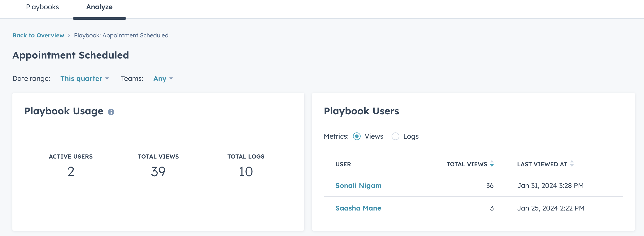Click the Total Views count of 39
644x236 pixels.
pyautogui.click(x=158, y=172)
